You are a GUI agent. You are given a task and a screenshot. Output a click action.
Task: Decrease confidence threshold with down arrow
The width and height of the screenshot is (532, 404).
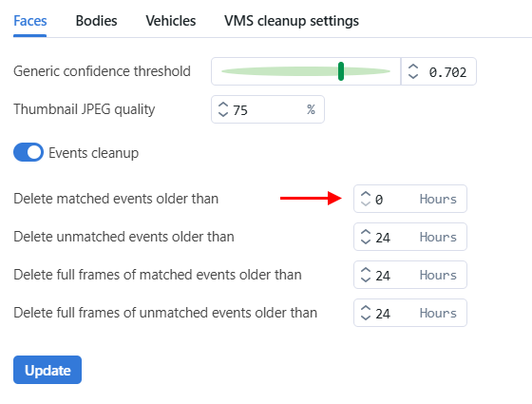pos(413,76)
